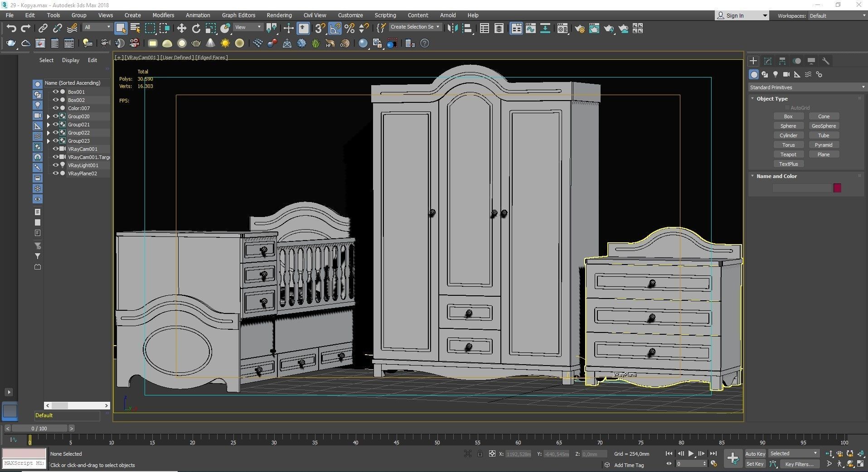
Task: Click the Bind to Space Warp icon
Action: 72,29
